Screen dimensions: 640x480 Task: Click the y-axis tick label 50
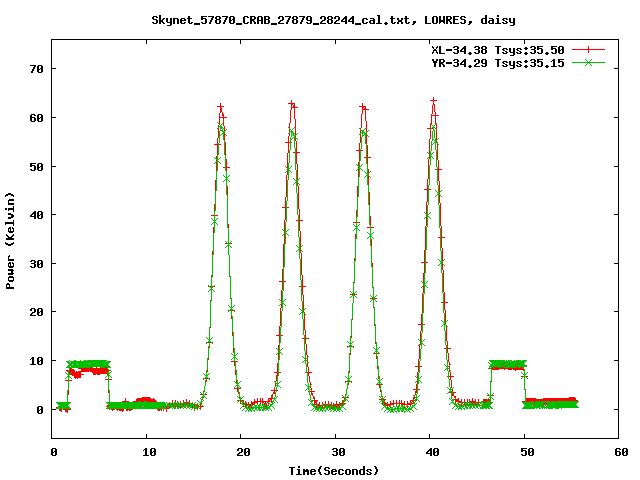[x=36, y=167]
